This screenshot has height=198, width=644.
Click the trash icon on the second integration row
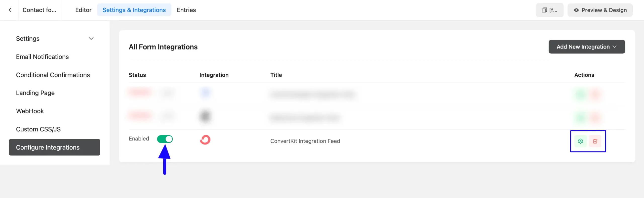click(x=595, y=117)
